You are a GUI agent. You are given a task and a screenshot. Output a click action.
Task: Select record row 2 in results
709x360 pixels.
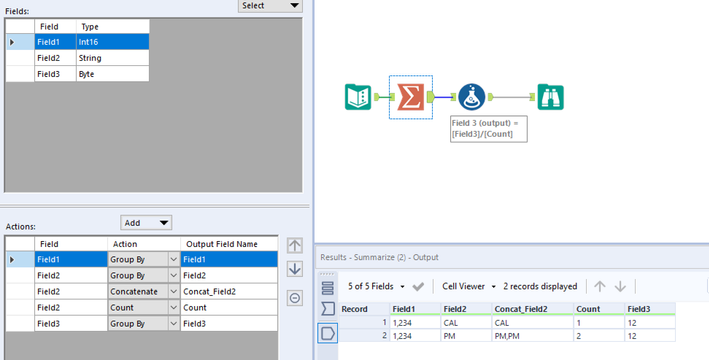point(364,336)
